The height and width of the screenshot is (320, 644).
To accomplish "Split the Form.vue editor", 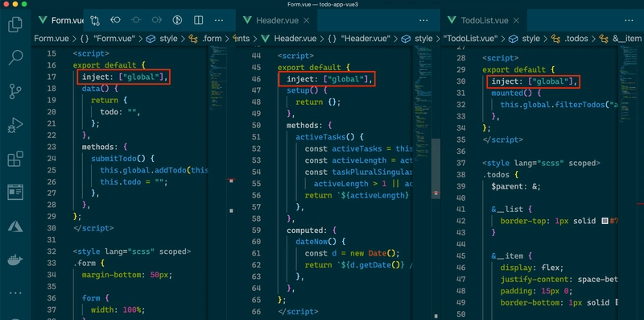I will (x=198, y=20).
